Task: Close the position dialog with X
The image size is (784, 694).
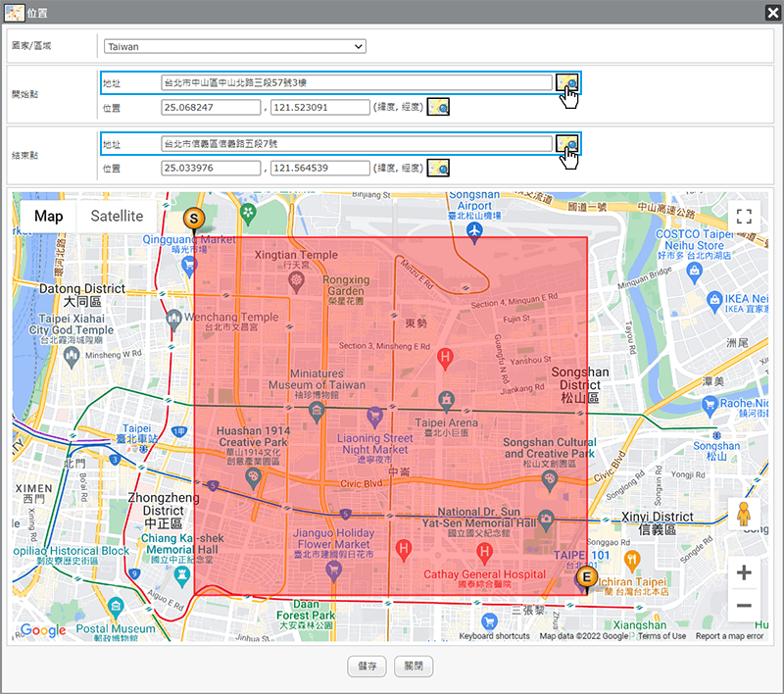Action: tap(772, 13)
